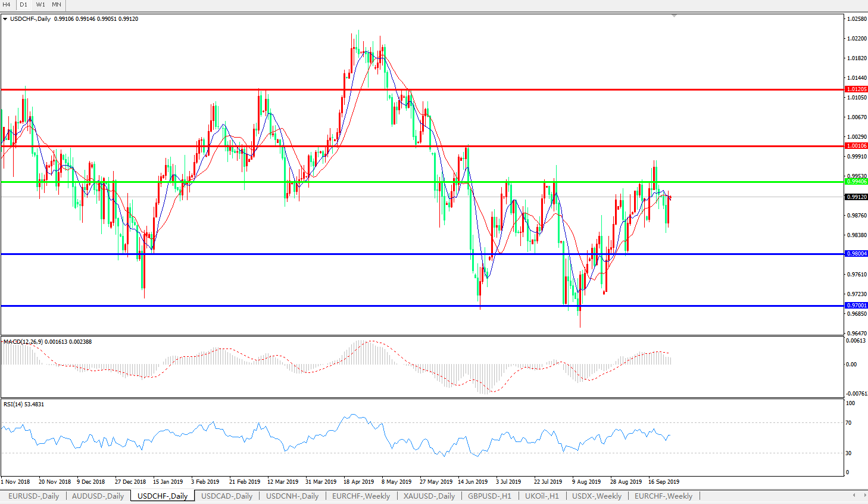
Task: Select the green 0.99406 level label
Action: 856,182
